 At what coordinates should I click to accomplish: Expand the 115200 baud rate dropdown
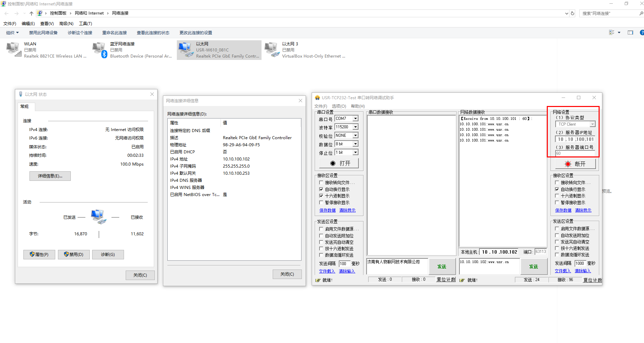[x=355, y=127]
